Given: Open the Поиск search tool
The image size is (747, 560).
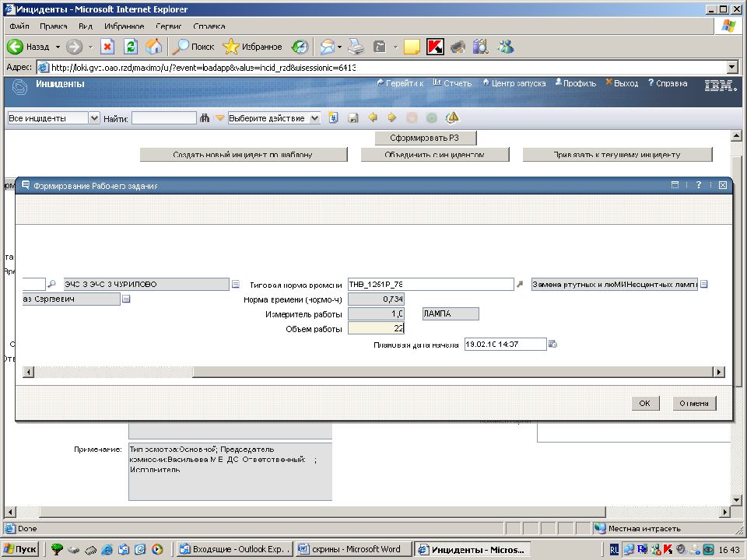Looking at the screenshot, I should pos(194,47).
